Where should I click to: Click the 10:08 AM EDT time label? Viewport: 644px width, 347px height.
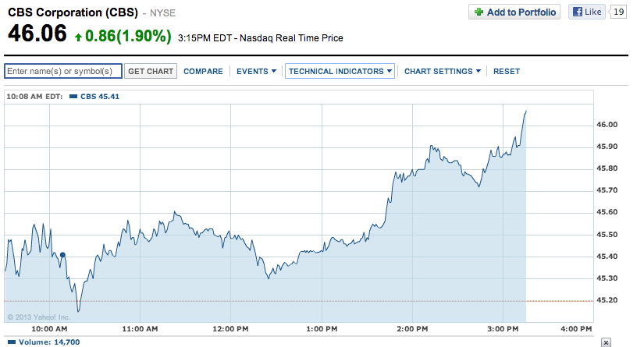(34, 97)
